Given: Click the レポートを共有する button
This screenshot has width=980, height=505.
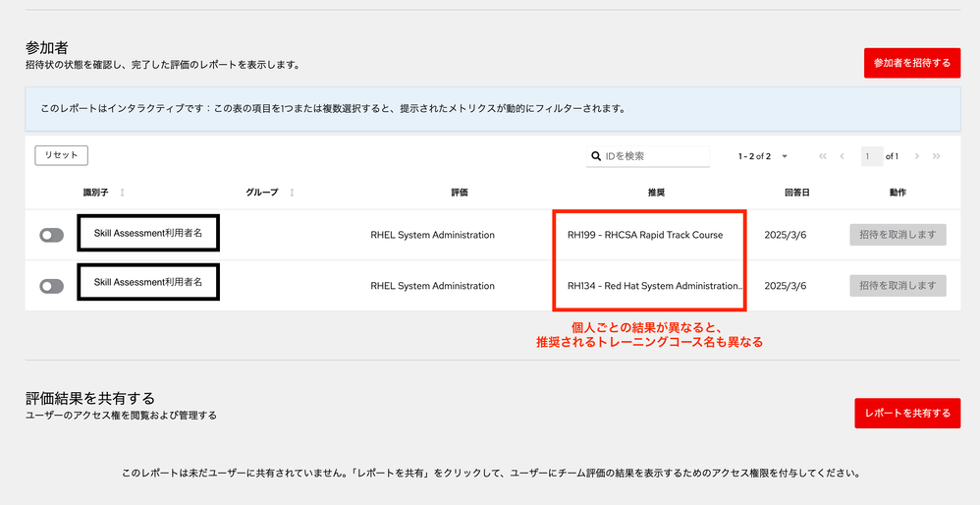Looking at the screenshot, I should pyautogui.click(x=906, y=413).
